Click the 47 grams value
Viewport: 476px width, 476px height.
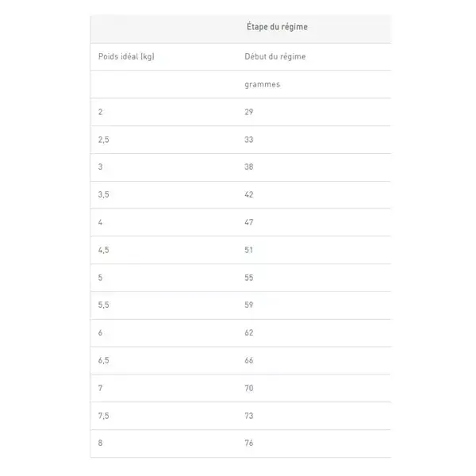point(248,222)
